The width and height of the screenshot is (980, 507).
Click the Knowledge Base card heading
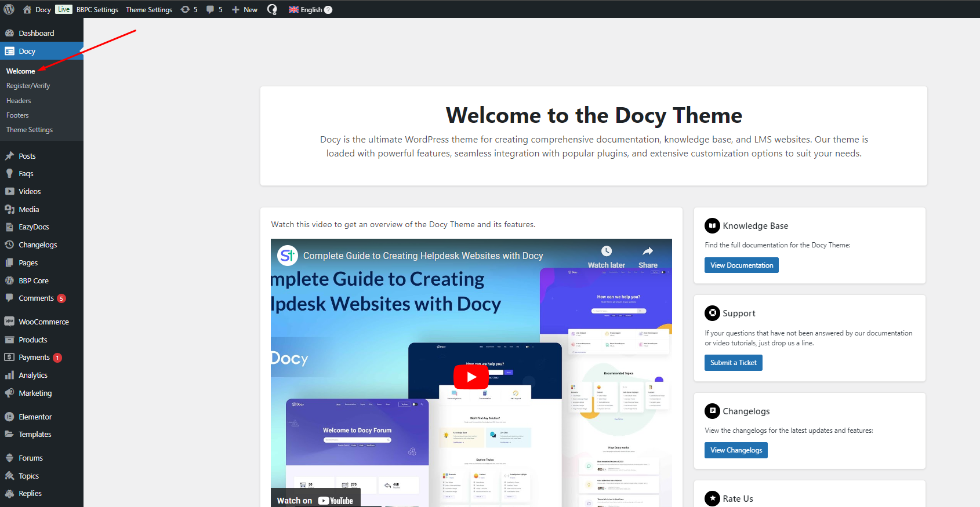click(756, 226)
